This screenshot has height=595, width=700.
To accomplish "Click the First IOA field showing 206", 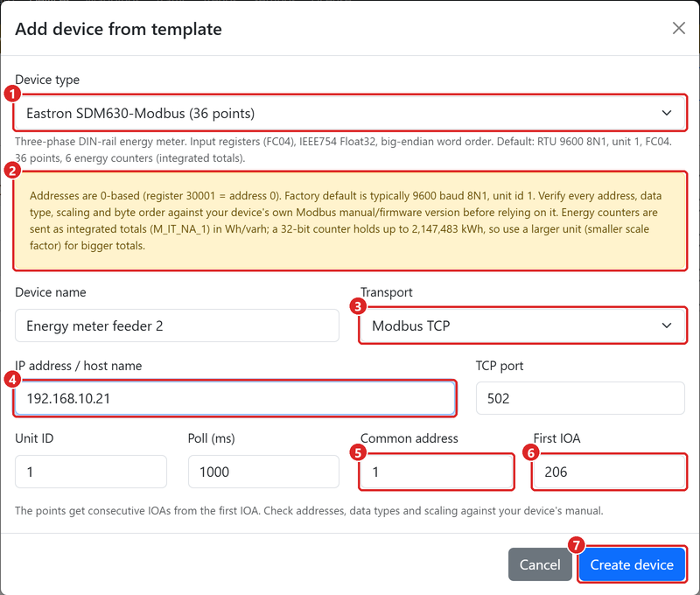I will (x=609, y=472).
